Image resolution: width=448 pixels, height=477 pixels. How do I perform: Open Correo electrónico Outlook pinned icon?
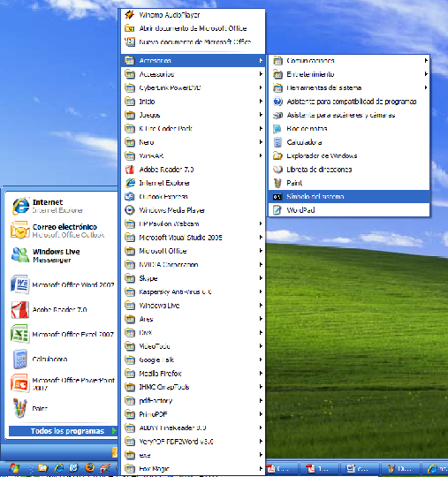coord(20,231)
